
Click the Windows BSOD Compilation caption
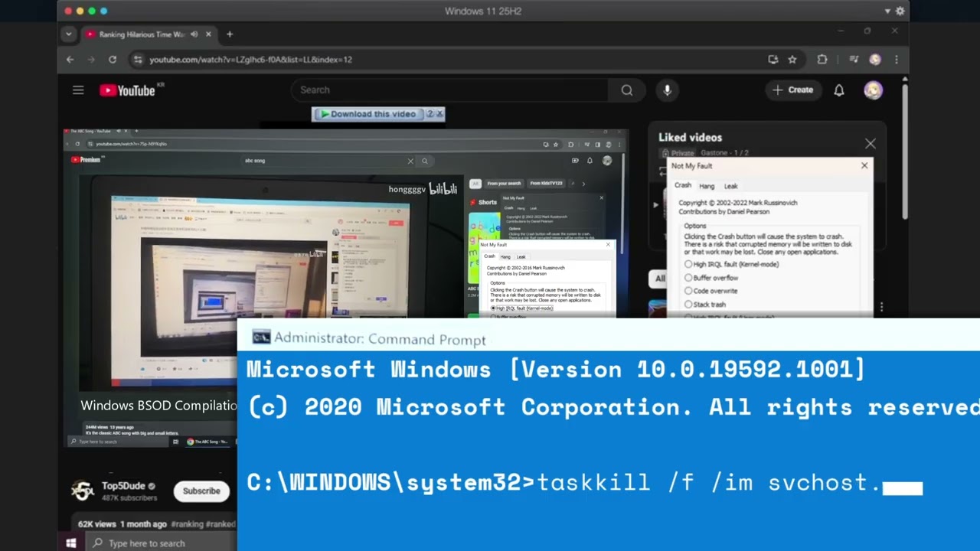click(159, 406)
